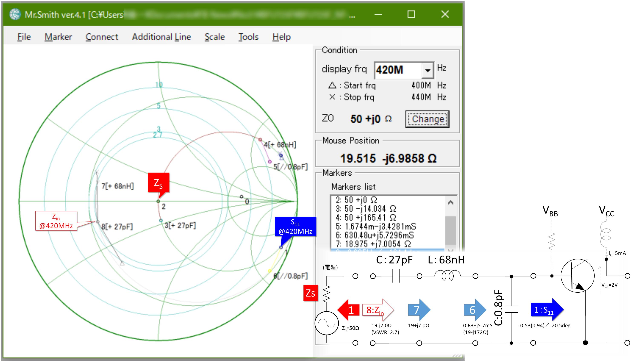This screenshot has height=362, width=644.
Task: Select marker row '4: 50 +j165.41 Ω'
Action: [388, 217]
